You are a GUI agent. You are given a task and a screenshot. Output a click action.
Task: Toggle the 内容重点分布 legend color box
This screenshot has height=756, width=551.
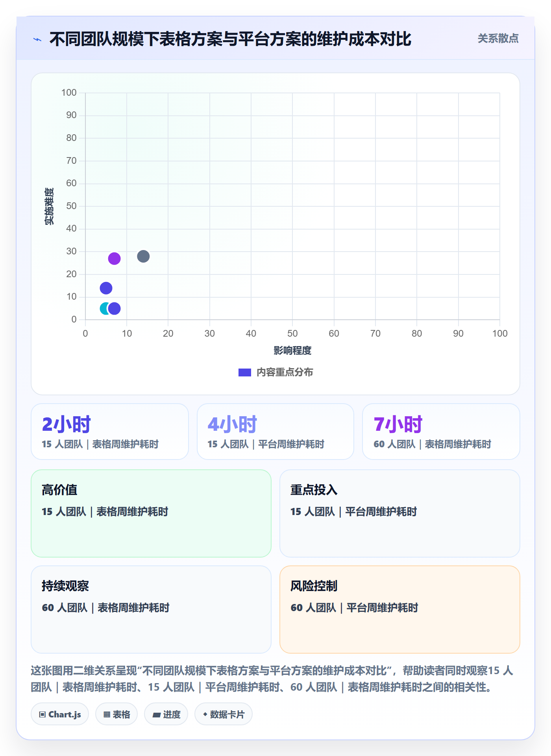[x=245, y=372]
